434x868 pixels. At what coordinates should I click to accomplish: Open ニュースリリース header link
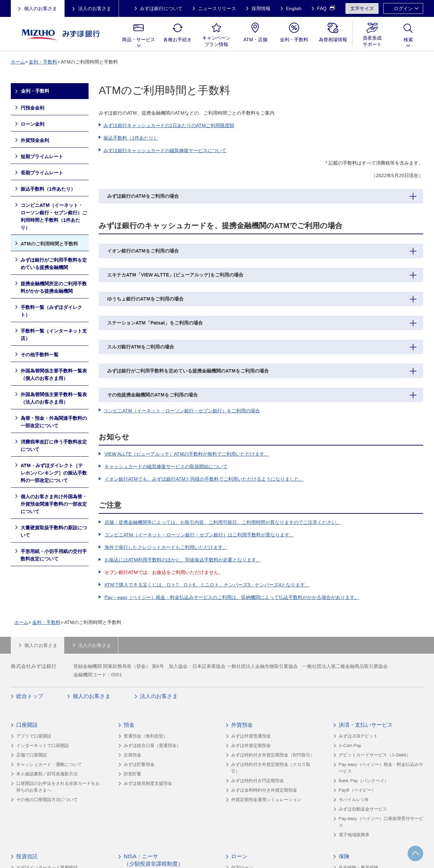click(214, 8)
